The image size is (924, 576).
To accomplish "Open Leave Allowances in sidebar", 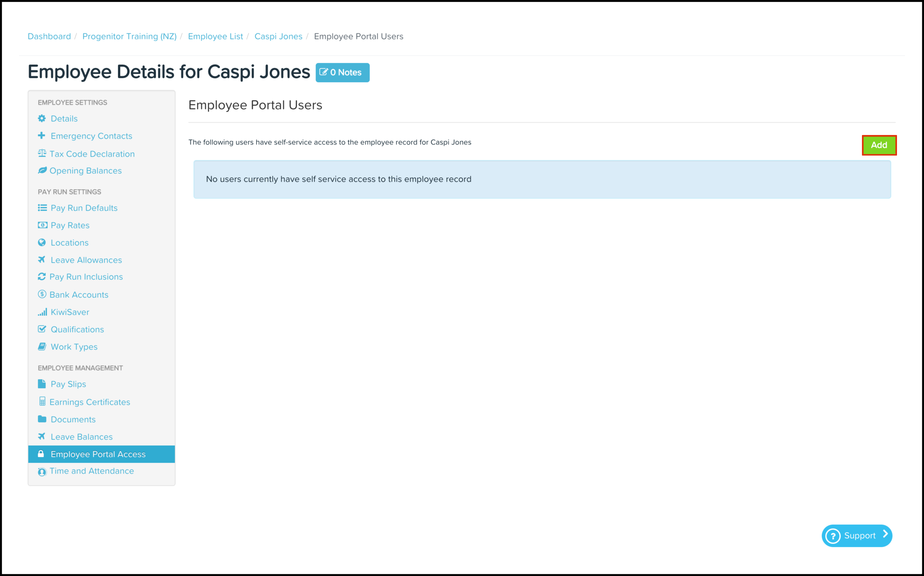I will point(86,260).
